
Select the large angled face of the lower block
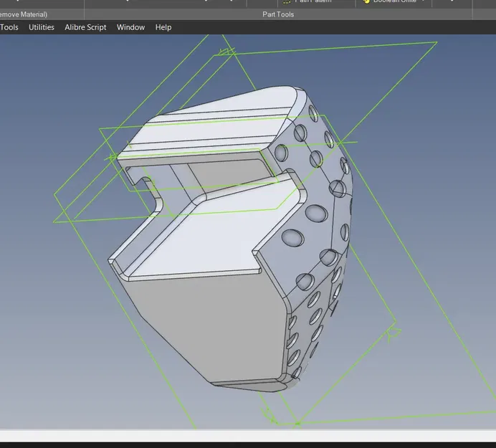215,233
